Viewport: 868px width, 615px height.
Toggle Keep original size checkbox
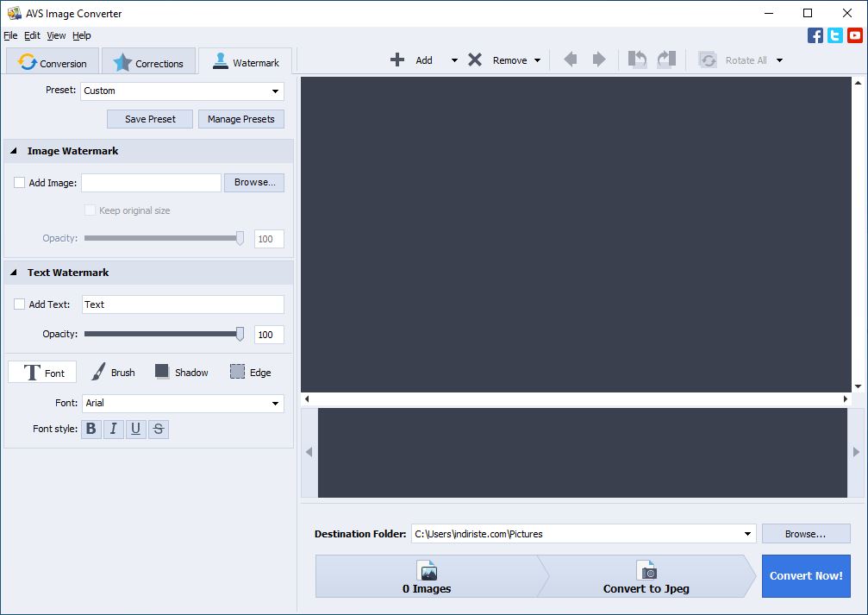(90, 210)
